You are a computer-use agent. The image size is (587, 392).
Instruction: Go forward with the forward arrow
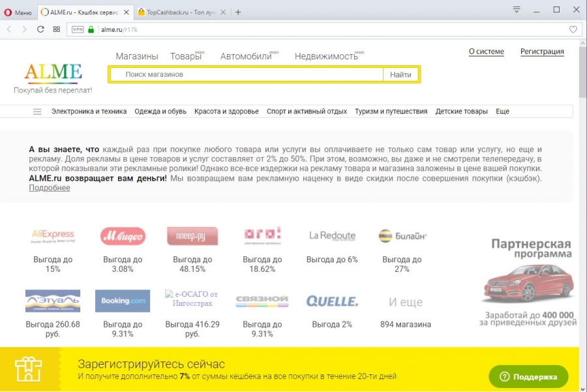pos(25,29)
